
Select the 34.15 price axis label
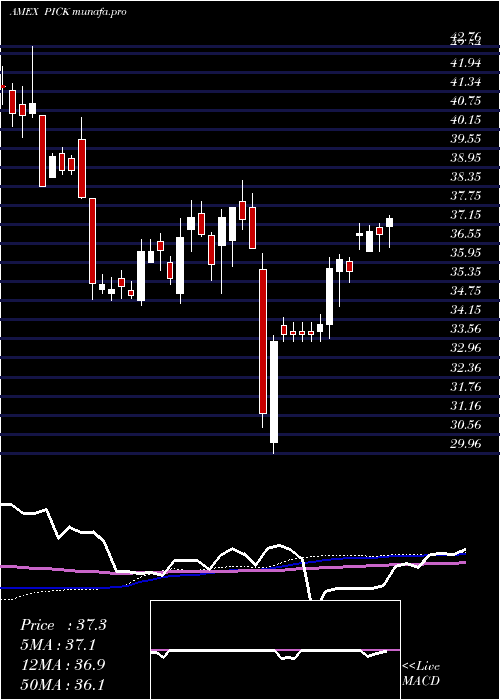(x=466, y=310)
